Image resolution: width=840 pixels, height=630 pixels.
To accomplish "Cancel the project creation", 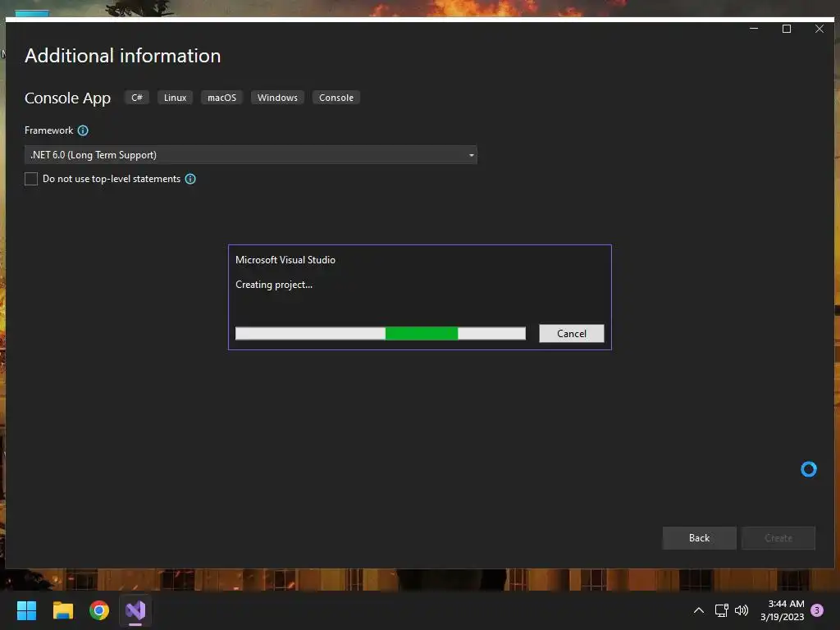I will pos(572,333).
